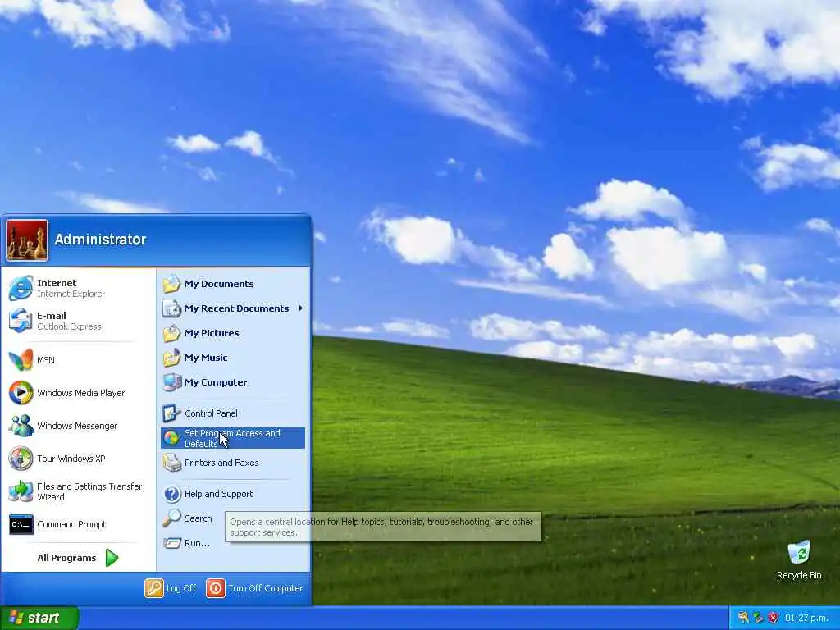Click the 'Recycle Bin' label text

pyautogui.click(x=799, y=575)
